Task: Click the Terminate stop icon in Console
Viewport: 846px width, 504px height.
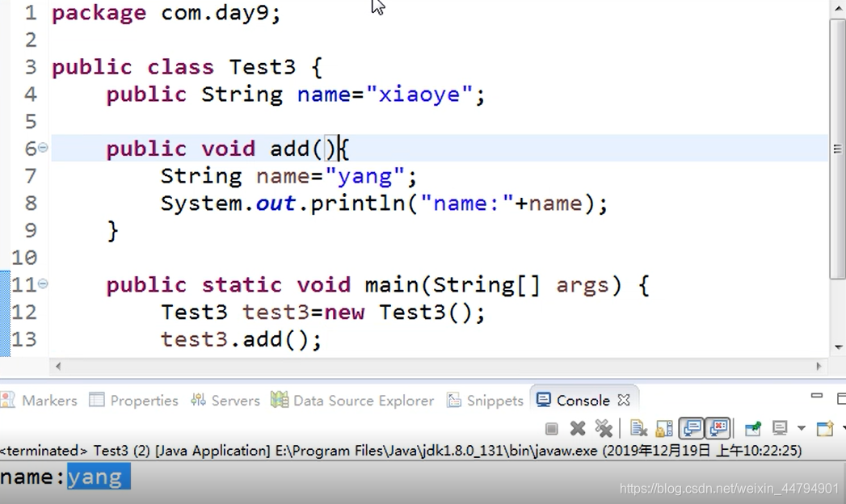Action: (551, 429)
